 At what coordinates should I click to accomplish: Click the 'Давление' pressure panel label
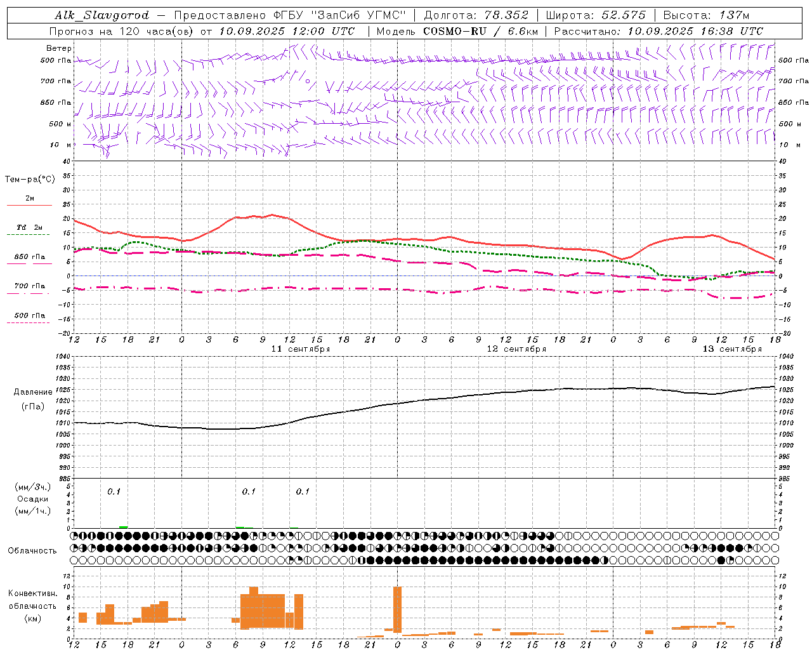(33, 392)
